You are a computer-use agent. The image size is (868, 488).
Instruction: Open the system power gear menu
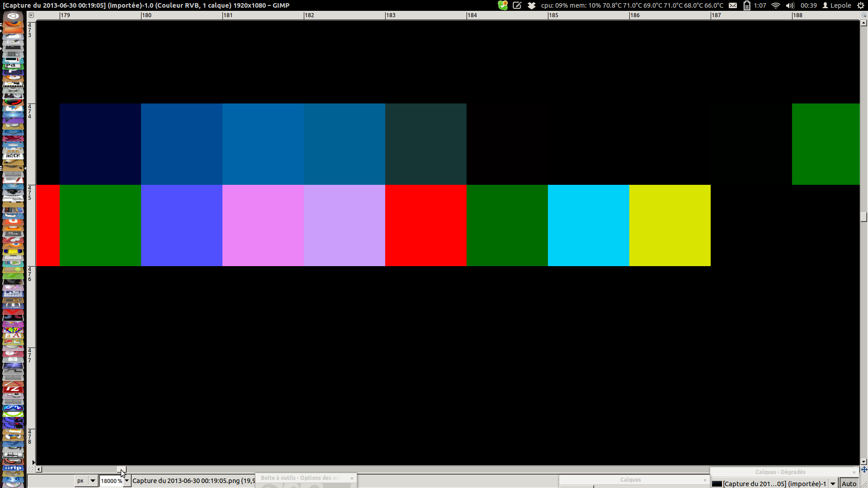coord(861,5)
